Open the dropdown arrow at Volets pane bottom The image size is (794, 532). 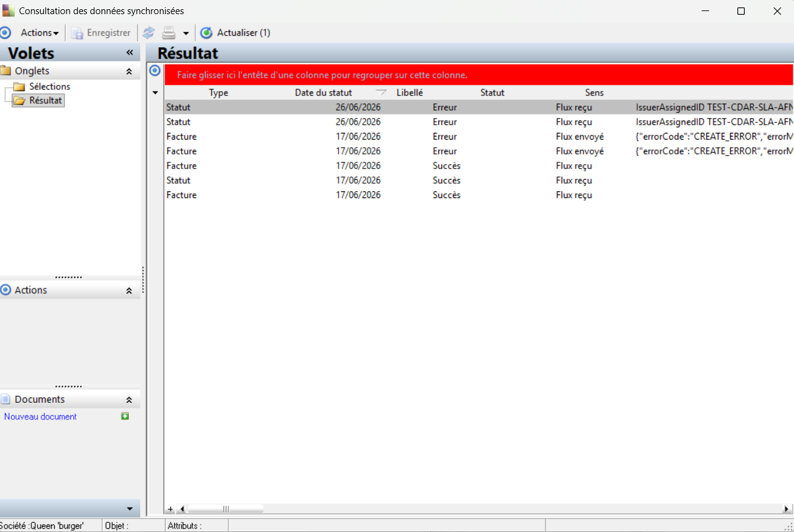(x=129, y=509)
